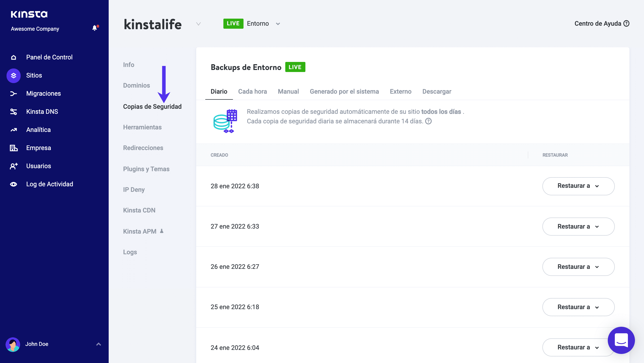Select the Externo backups tab
Image resolution: width=644 pixels, height=363 pixels.
400,91
